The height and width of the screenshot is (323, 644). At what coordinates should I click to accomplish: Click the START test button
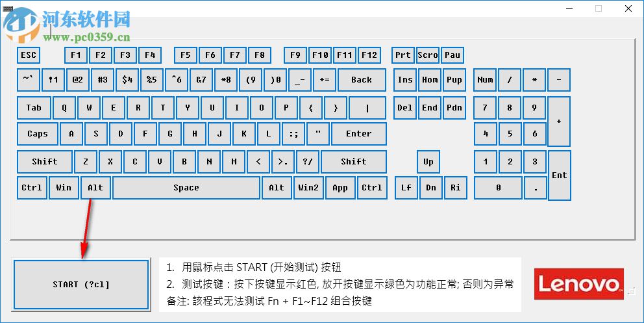pos(81,285)
